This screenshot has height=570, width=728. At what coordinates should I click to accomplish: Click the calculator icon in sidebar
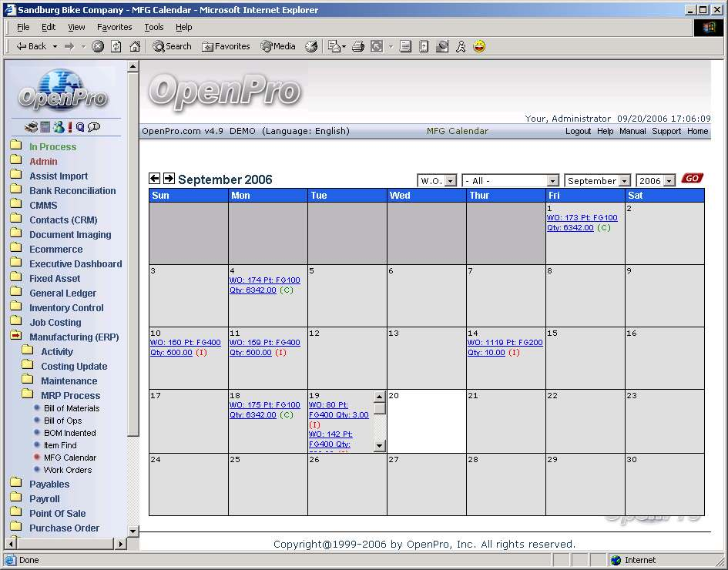pos(45,127)
